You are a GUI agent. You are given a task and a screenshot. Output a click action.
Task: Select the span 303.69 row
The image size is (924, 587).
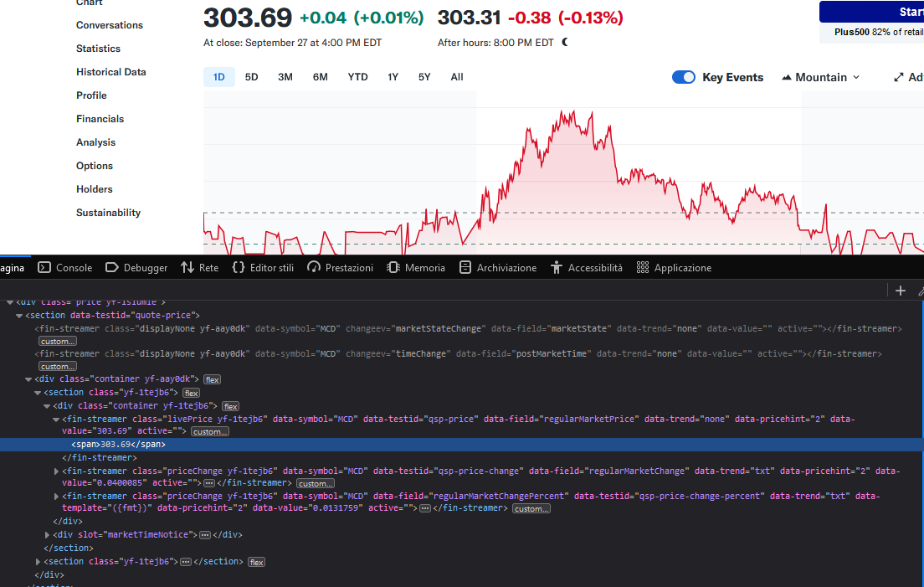tap(461, 445)
